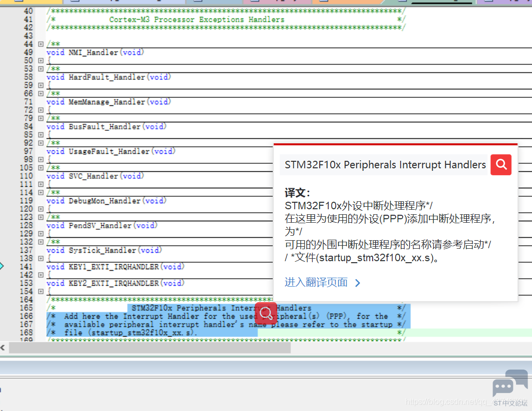Expand the DebugMon_Handler body at line 120

(x=41, y=209)
